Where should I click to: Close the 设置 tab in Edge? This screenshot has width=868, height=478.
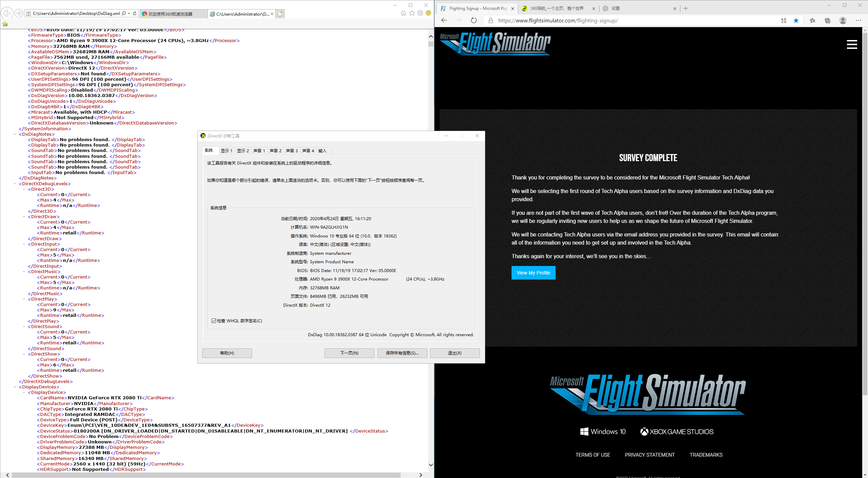point(675,9)
